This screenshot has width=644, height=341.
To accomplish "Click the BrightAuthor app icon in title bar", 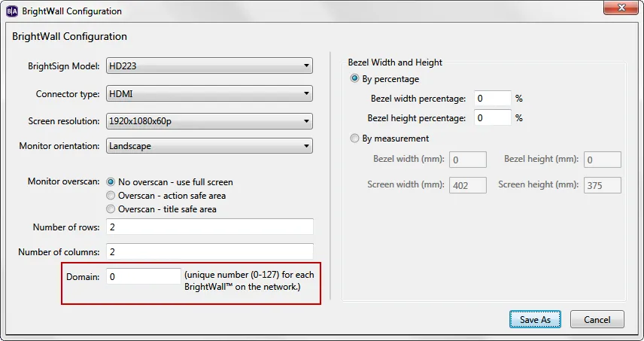I will pos(11,11).
